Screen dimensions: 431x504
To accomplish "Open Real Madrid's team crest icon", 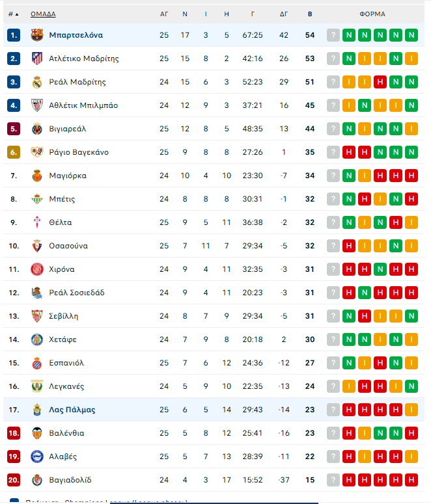I will pos(37,82).
